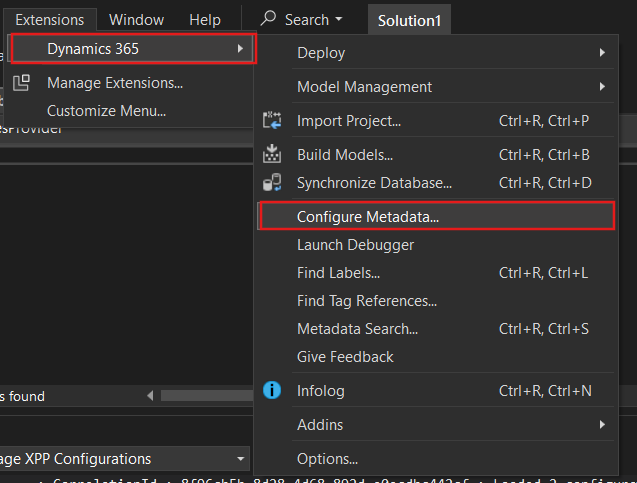Open Options from Dynamics 365 menu
This screenshot has height=483, width=637.
[x=436, y=459]
